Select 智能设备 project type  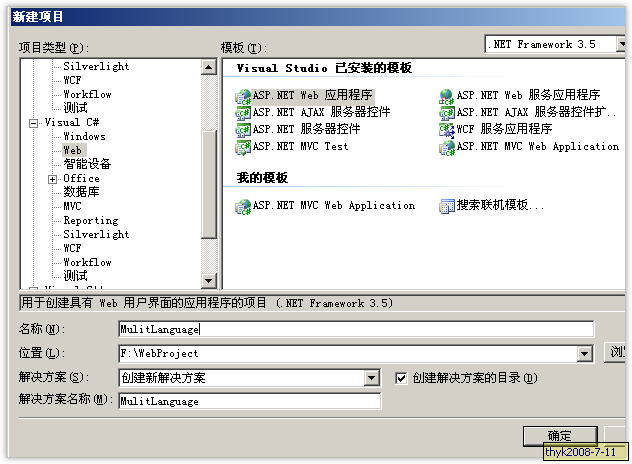click(87, 164)
